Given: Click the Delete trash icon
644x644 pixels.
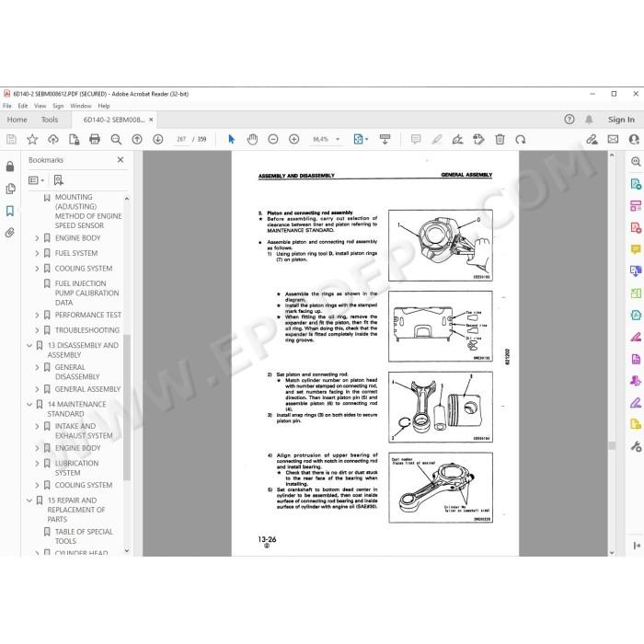Looking at the screenshot, I should click(x=500, y=140).
